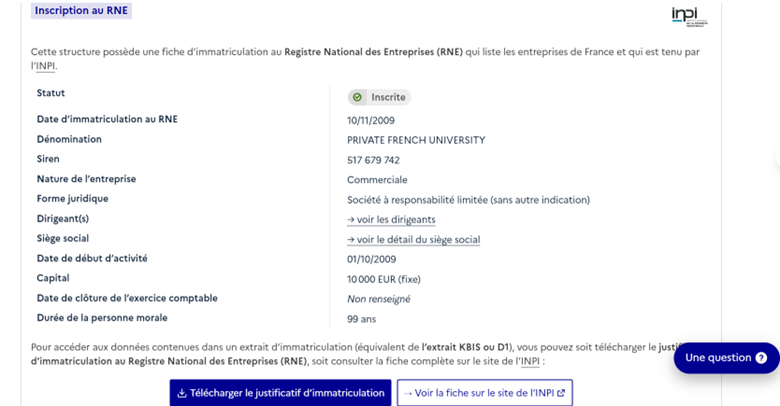Click the Inscrite status badge
The height and width of the screenshot is (406, 780).
pyautogui.click(x=379, y=97)
